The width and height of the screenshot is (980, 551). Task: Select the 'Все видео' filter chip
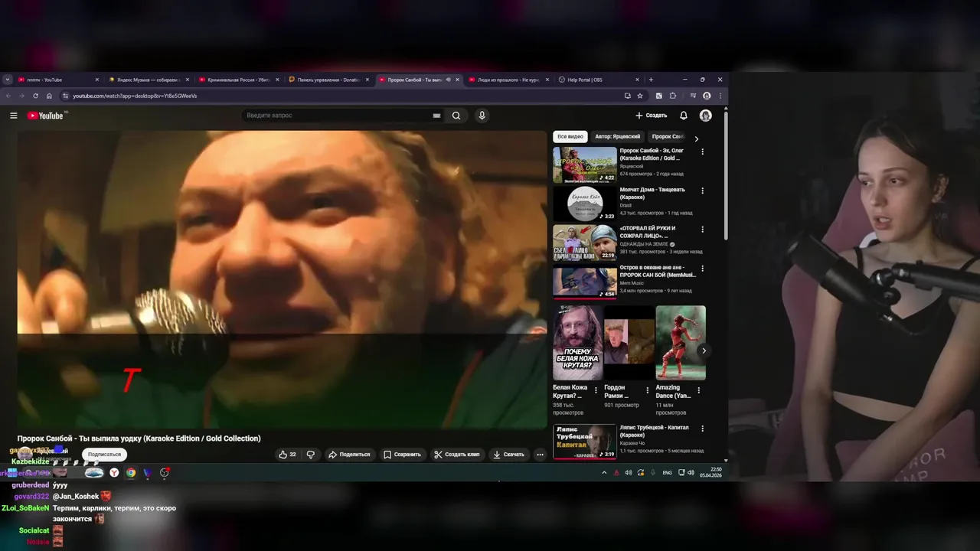570,136
